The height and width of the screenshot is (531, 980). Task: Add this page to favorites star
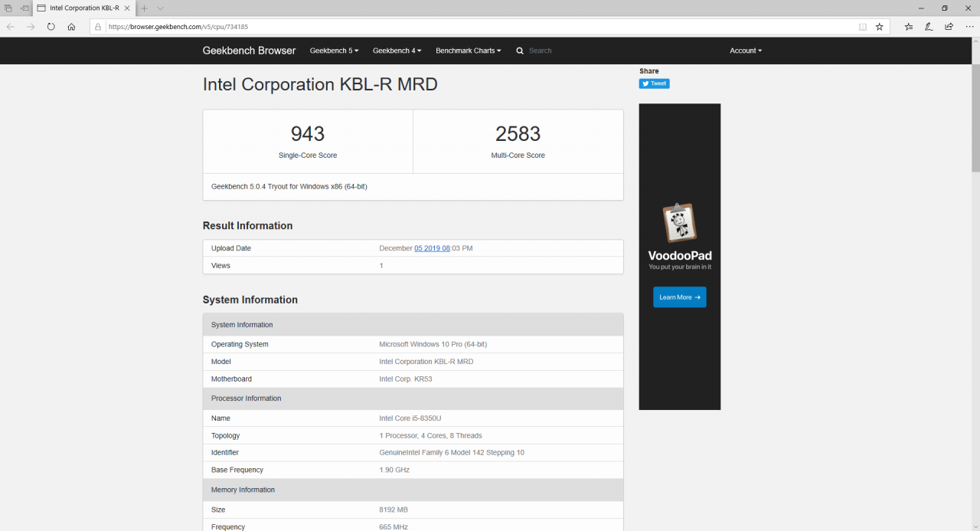[x=880, y=26]
